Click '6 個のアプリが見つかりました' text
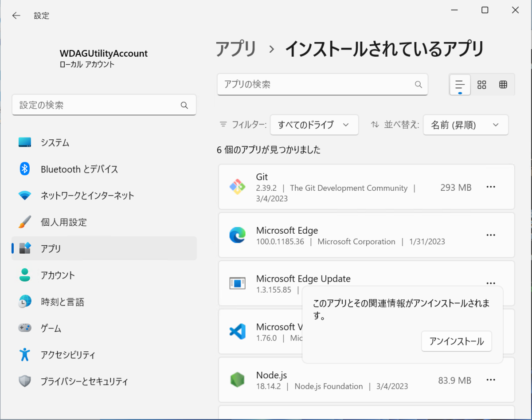The image size is (532, 420). (x=269, y=150)
